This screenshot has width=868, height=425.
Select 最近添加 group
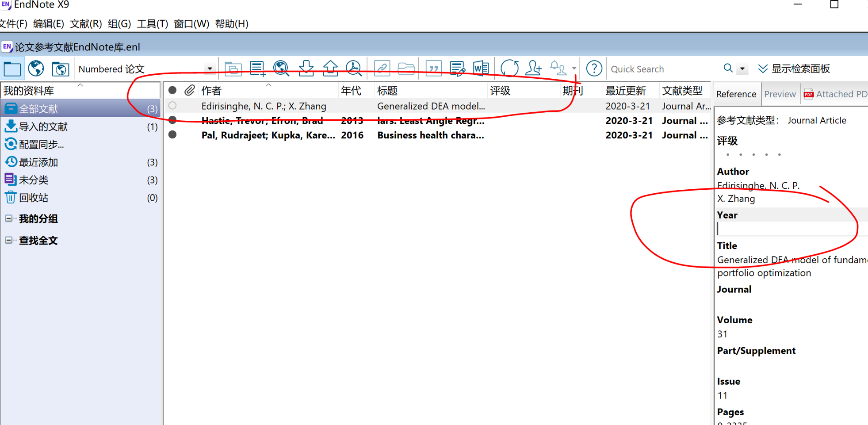pyautogui.click(x=80, y=162)
